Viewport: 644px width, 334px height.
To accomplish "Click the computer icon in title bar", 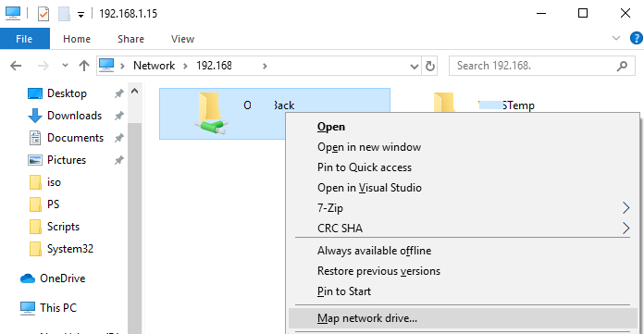I will (13, 13).
